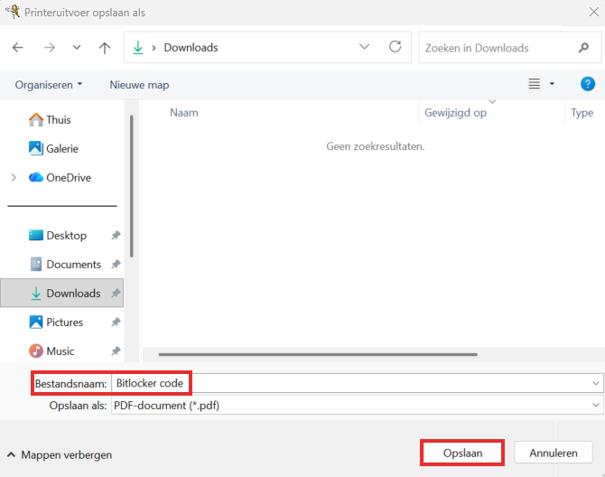Expand the Bestandsnaam dropdown arrow

coord(596,383)
